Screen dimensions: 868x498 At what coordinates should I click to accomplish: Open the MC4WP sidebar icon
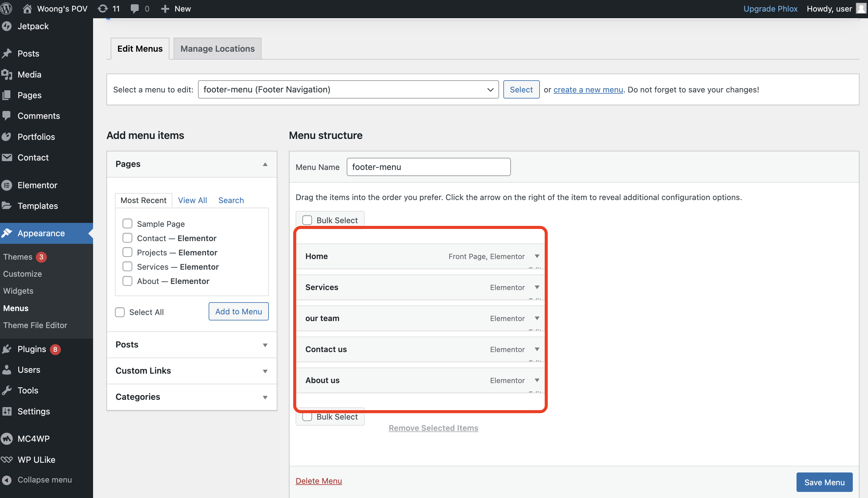click(x=7, y=438)
